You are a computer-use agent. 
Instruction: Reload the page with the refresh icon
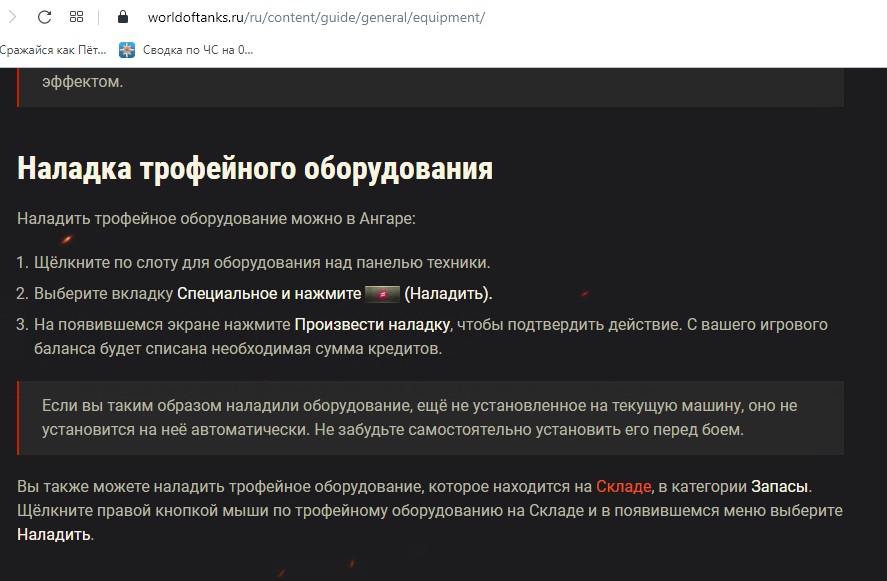(x=44, y=17)
